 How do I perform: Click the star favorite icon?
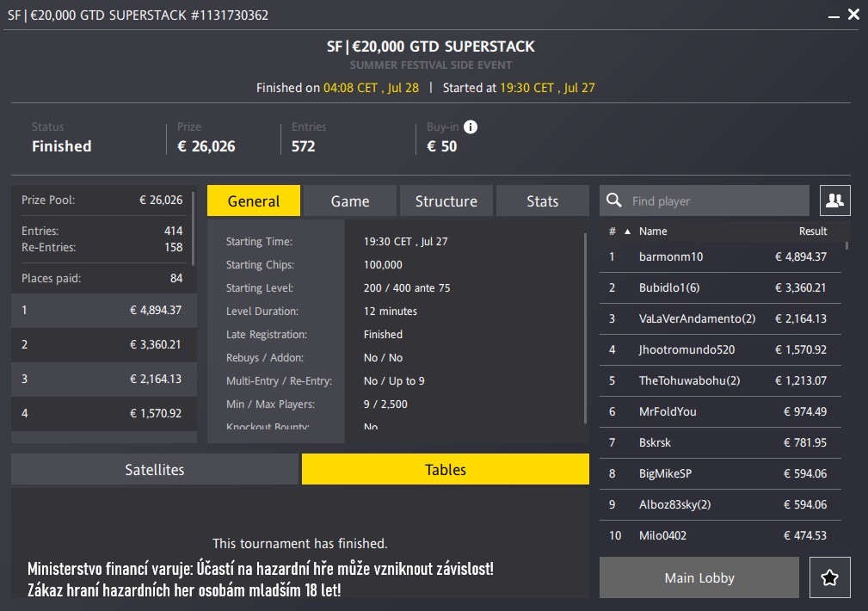[829, 577]
